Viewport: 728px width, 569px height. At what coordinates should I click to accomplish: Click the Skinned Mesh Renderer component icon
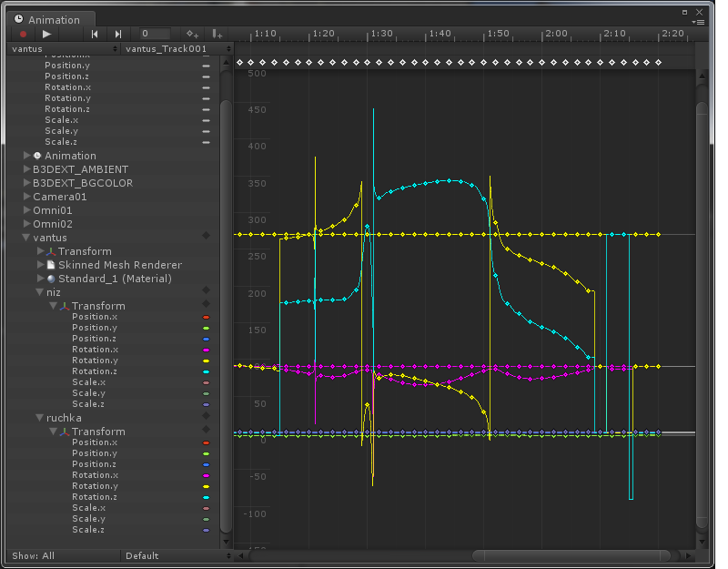tap(51, 265)
